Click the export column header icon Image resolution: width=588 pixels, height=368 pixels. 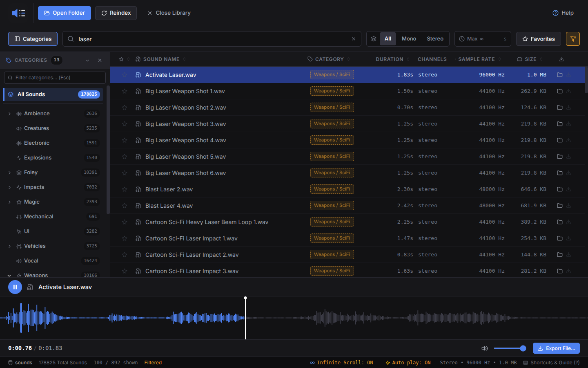pyautogui.click(x=561, y=59)
